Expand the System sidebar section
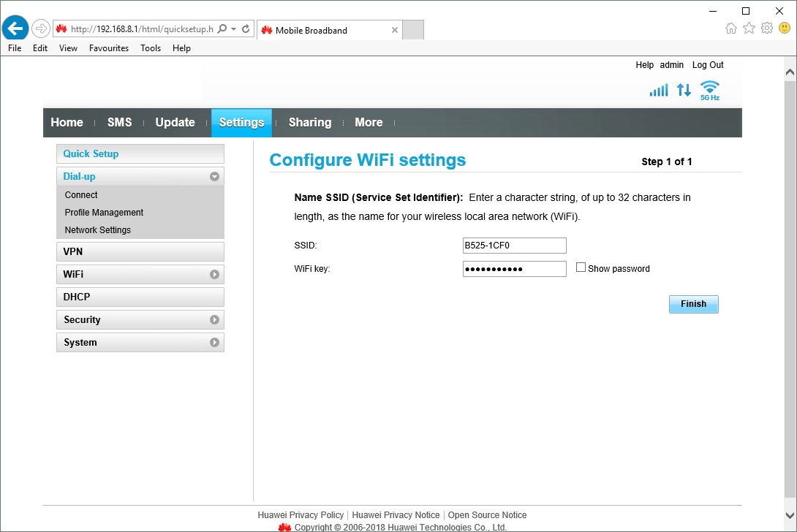Image resolution: width=797 pixels, height=532 pixels. [x=214, y=343]
